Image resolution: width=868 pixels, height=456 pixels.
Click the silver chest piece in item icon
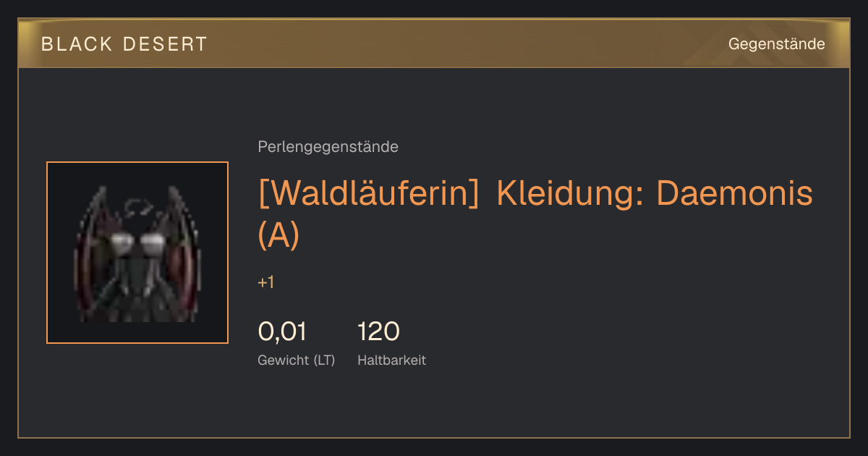pos(137,244)
